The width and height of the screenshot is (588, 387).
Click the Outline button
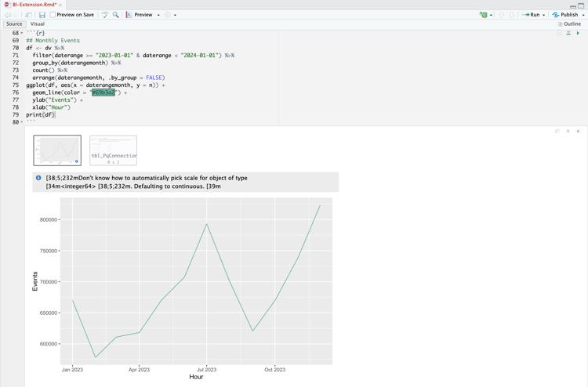click(x=569, y=24)
